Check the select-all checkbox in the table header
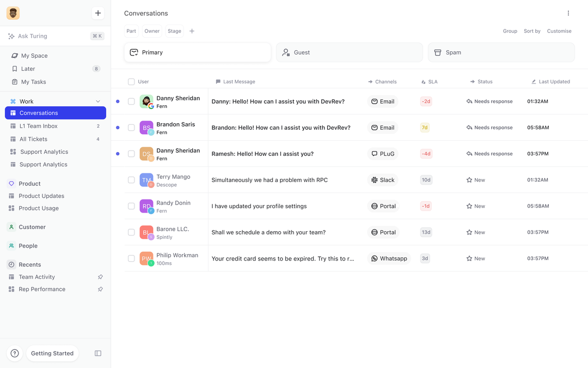Viewport: 588px width, 368px height. coord(131,81)
